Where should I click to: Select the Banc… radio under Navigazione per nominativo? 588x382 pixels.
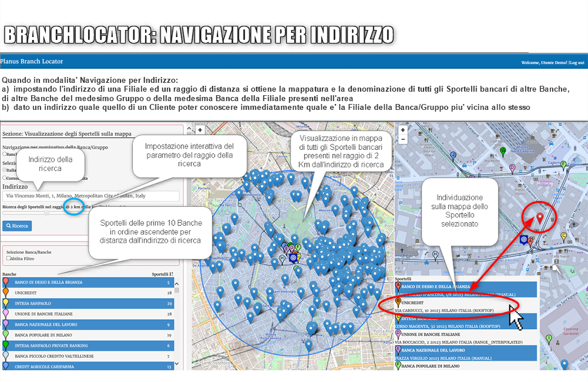click(5, 154)
